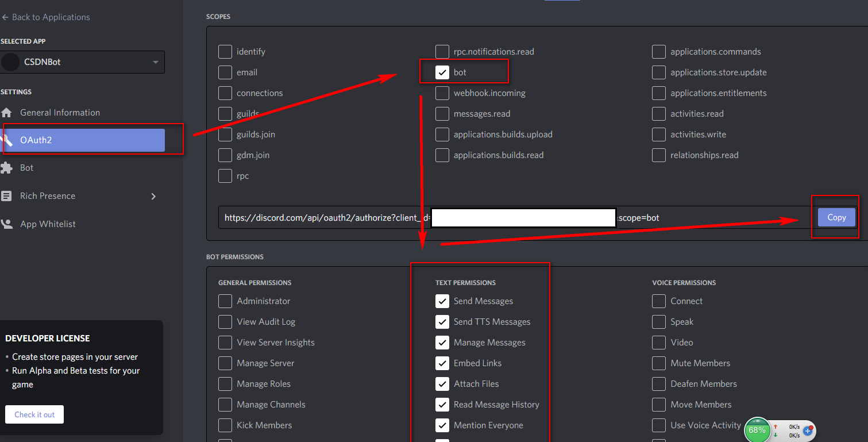868x442 pixels.
Task: Click the App Whitelist person icon
Action: tap(6, 224)
